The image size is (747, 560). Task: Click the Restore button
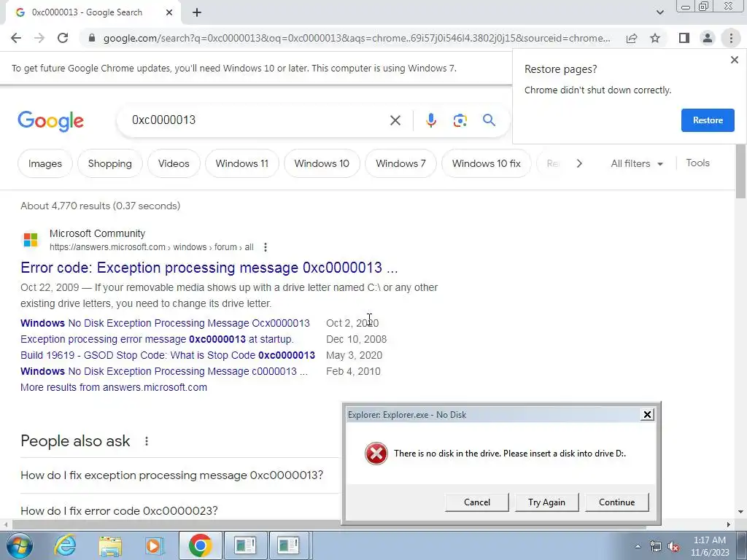tap(708, 120)
